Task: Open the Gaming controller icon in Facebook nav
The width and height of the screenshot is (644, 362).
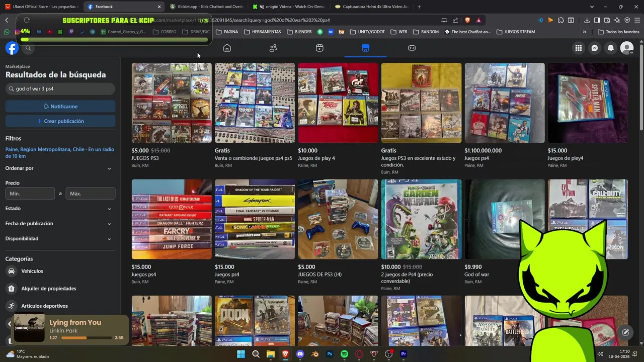Action: click(x=412, y=48)
